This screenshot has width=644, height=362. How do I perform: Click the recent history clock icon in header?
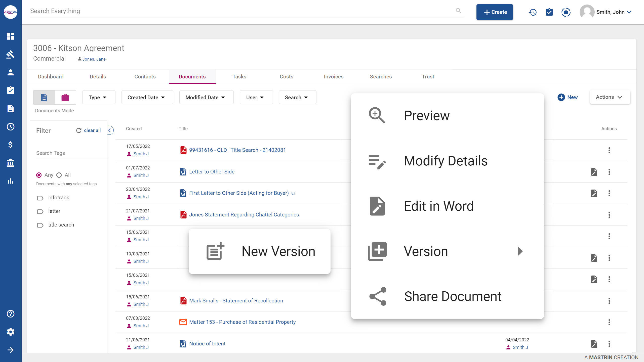(x=533, y=12)
